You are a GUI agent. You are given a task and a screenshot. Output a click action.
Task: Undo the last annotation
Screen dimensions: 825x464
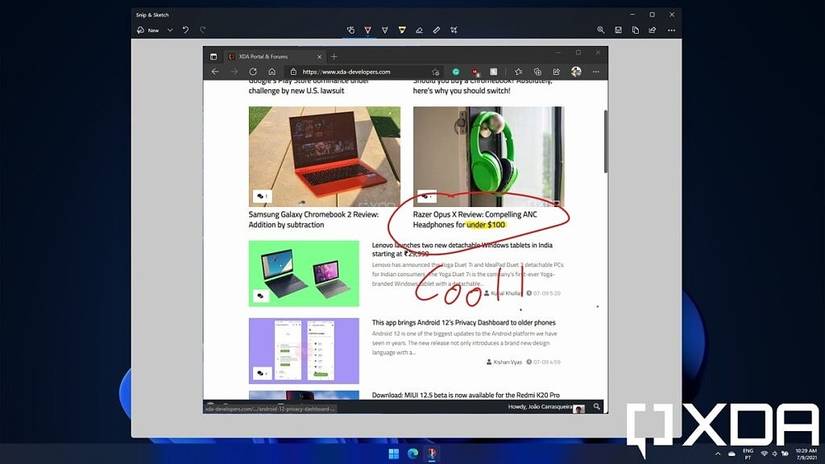[186, 30]
